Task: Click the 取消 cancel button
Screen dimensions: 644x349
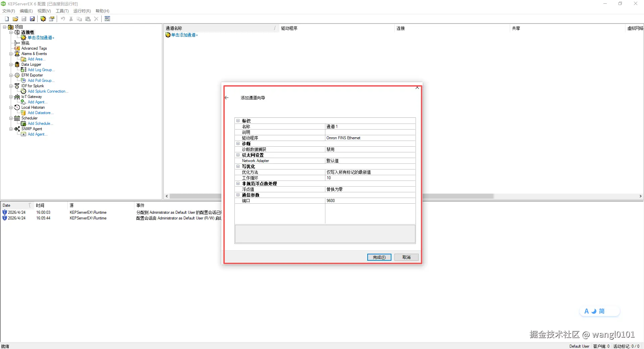Action: [407, 257]
